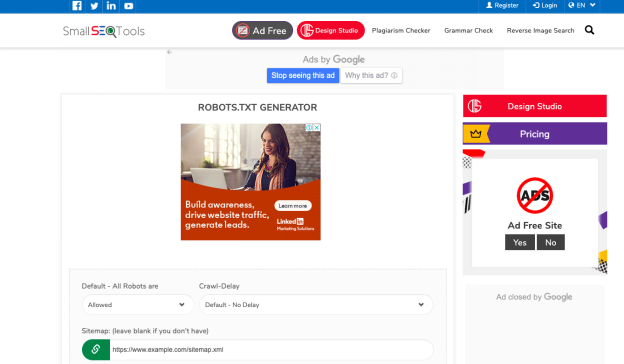Close the LinkedIn ad with X icon
624x364 pixels.
pos(317,127)
